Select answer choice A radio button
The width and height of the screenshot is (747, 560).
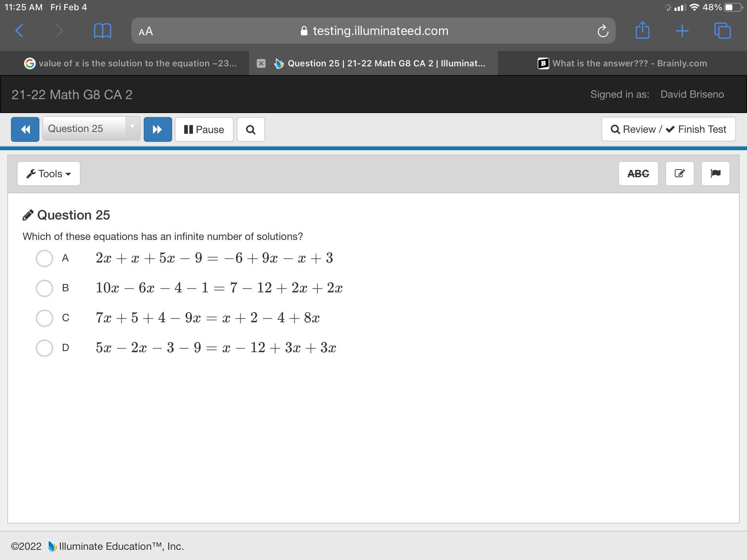(44, 258)
